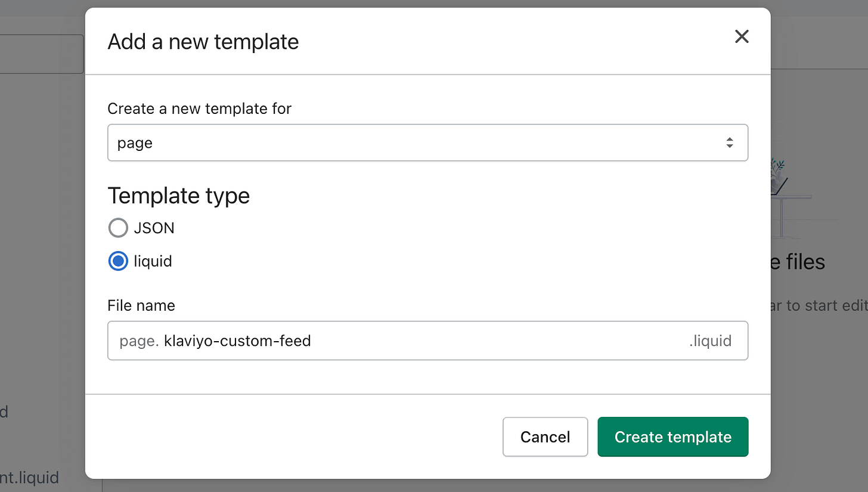This screenshot has height=492, width=868.
Task: Click the dimmed 'files' heading in background
Action: [x=797, y=262]
